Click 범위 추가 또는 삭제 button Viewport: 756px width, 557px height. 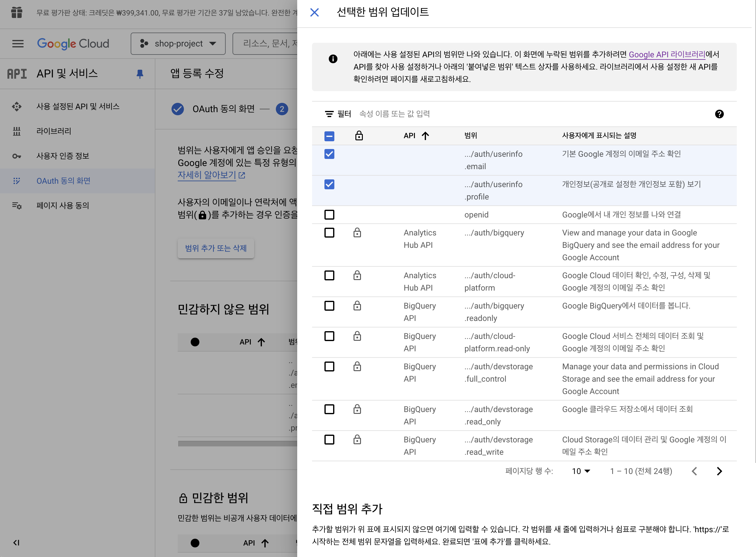215,248
